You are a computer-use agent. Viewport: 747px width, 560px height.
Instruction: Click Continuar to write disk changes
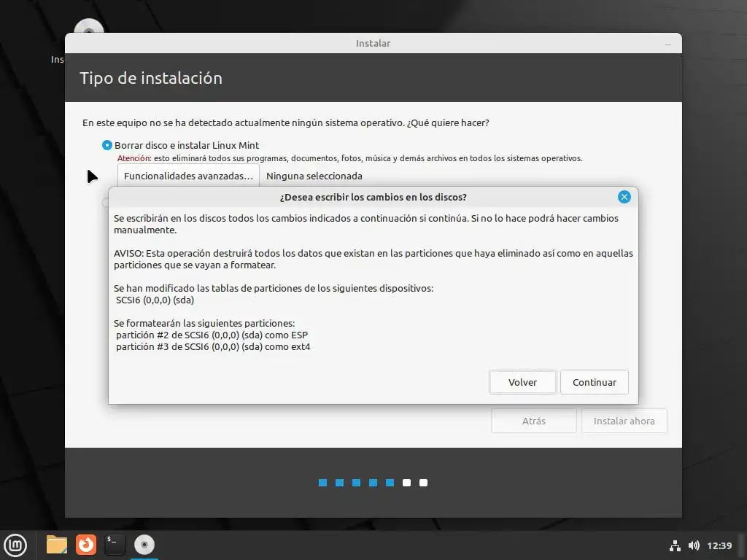coord(594,382)
